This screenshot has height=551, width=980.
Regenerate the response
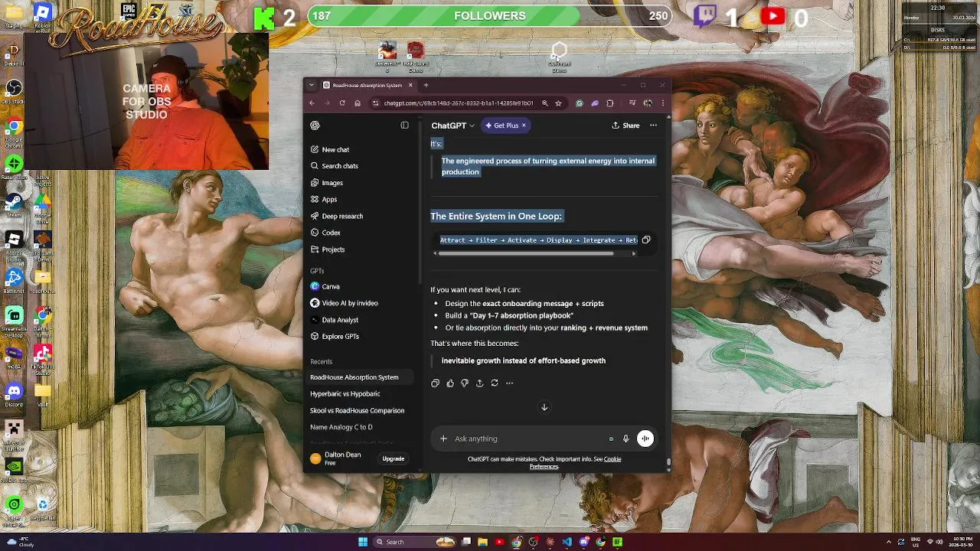pyautogui.click(x=495, y=383)
